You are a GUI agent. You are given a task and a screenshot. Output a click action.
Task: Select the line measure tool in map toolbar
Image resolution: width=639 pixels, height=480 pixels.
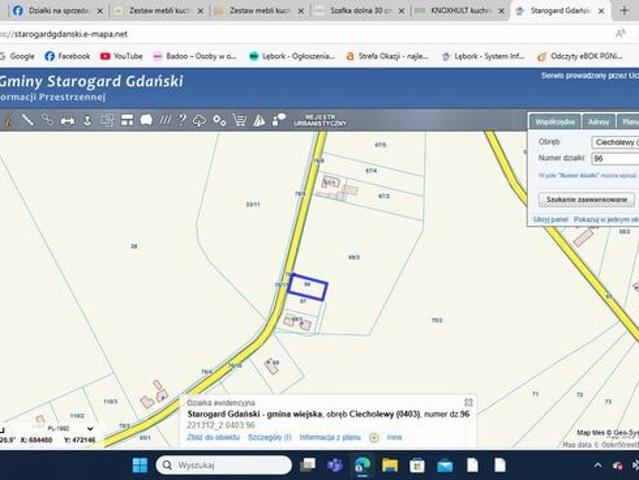(27, 120)
